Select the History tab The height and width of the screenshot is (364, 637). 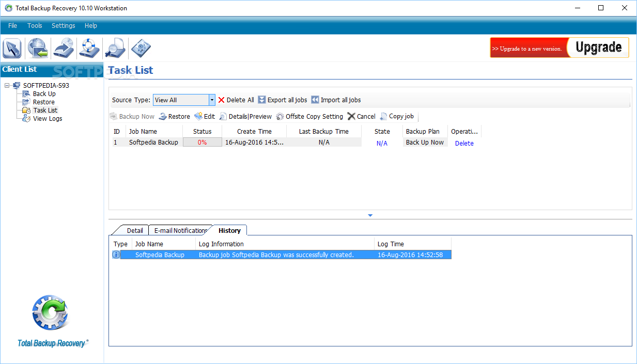pyautogui.click(x=229, y=230)
